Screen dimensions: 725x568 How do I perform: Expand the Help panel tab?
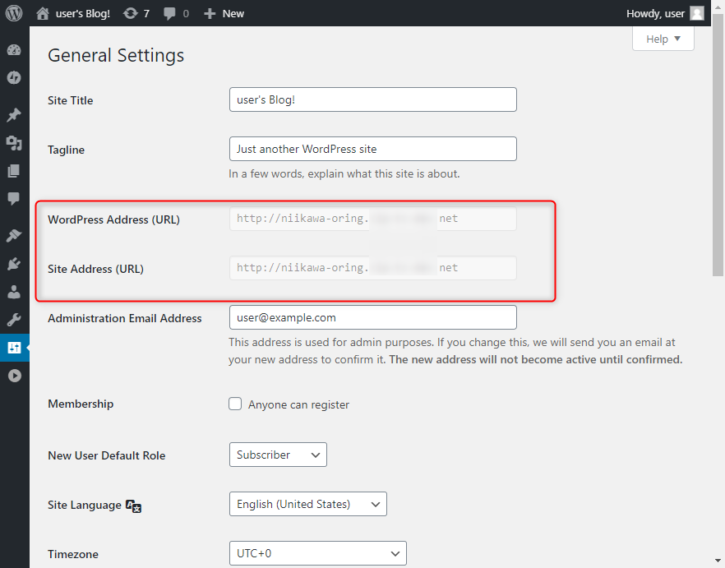[x=663, y=39]
